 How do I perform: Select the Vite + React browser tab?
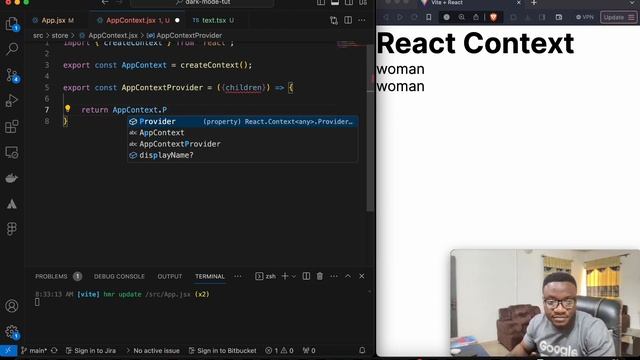pyautogui.click(x=469, y=3)
